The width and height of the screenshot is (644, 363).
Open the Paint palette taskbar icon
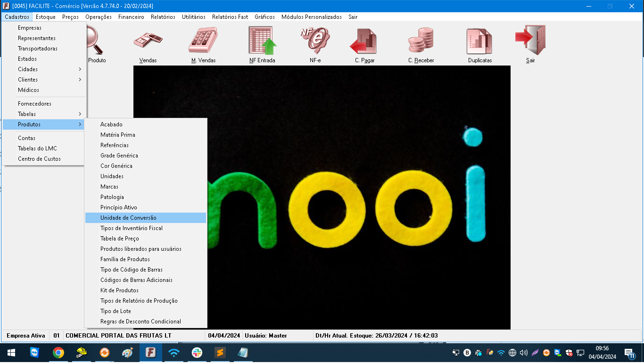(x=127, y=353)
